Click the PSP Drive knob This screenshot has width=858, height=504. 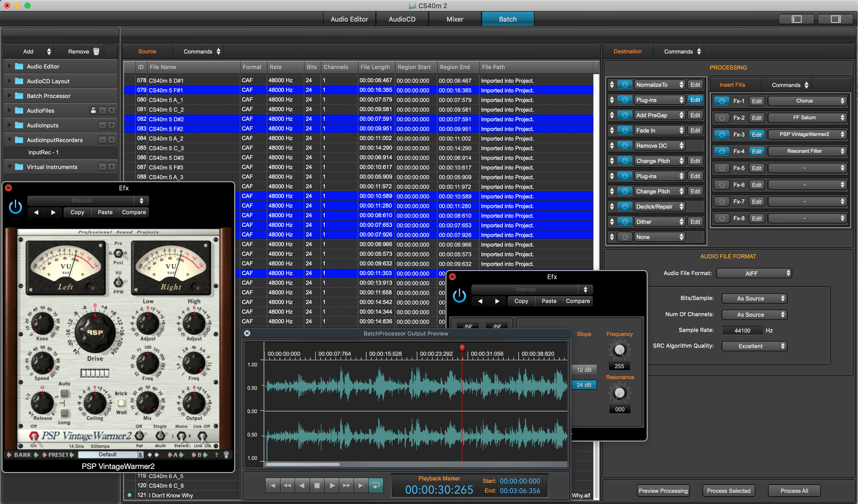[x=95, y=333]
